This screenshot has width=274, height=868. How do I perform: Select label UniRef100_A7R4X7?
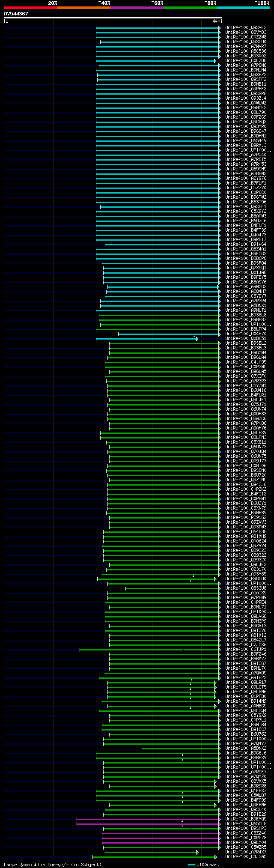pyautogui.click(x=246, y=852)
